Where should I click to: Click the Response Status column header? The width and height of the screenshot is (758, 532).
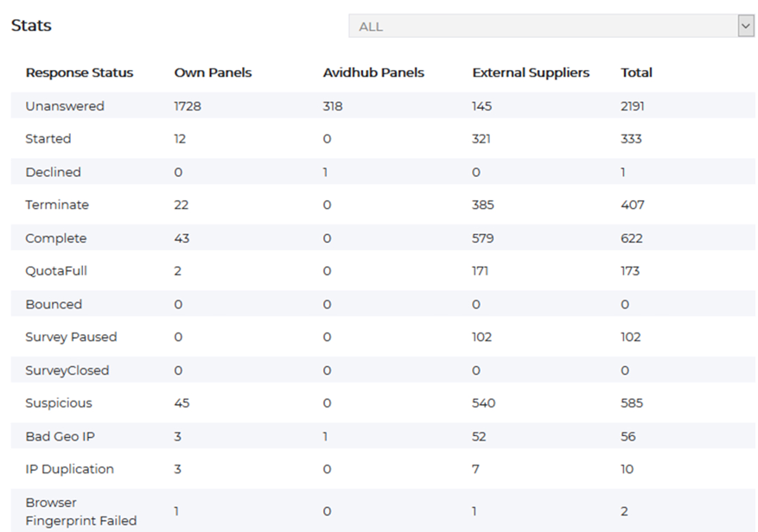[x=80, y=73]
